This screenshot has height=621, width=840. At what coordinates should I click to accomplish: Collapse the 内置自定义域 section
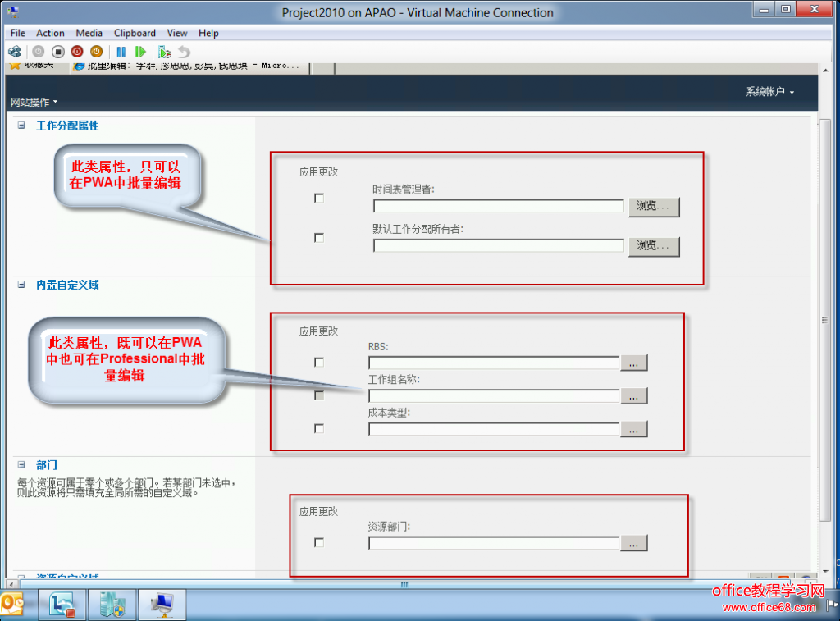(x=21, y=285)
